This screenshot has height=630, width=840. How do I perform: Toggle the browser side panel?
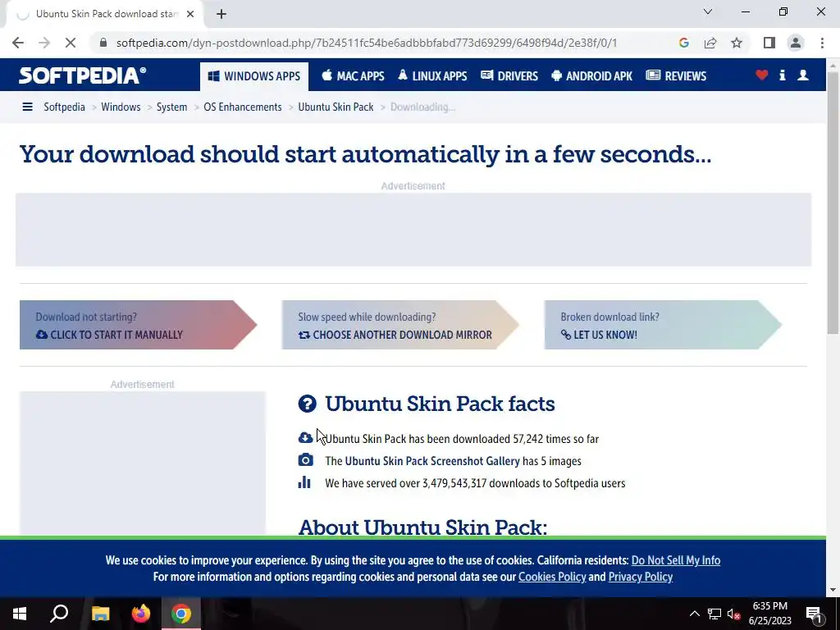(x=769, y=43)
